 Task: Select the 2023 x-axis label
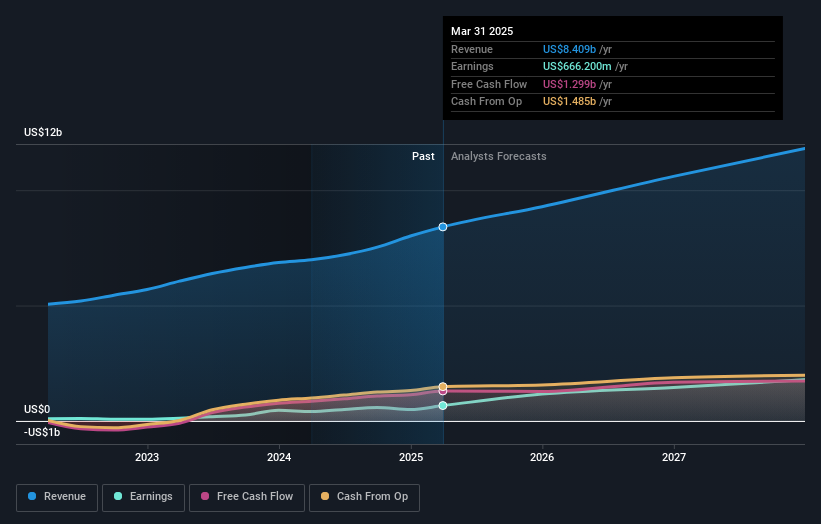pos(147,457)
